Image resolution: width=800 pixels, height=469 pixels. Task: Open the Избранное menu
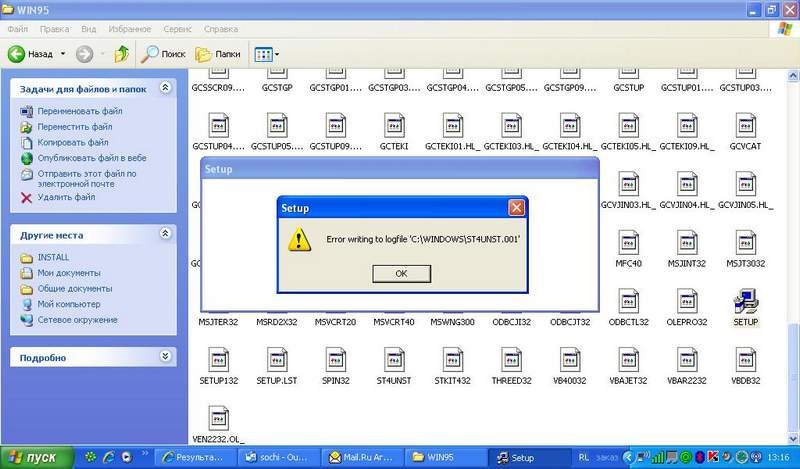point(130,29)
